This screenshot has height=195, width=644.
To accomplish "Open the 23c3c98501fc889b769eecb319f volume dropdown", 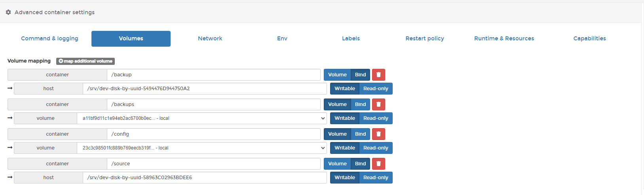I will point(202,148).
